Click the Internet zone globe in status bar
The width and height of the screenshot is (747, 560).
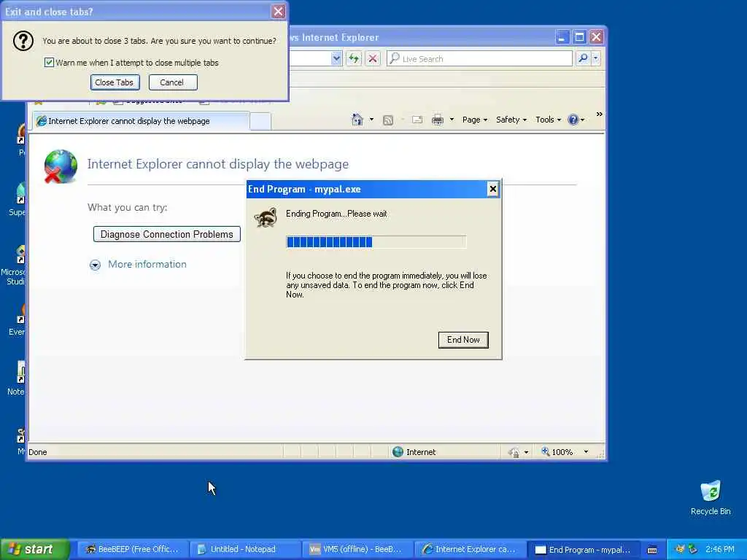pos(398,451)
